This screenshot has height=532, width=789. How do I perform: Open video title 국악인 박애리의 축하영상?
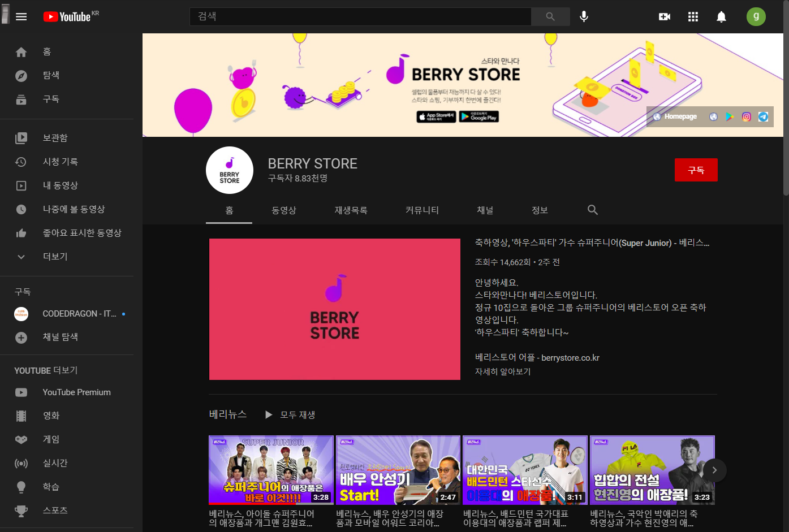[x=644, y=518]
